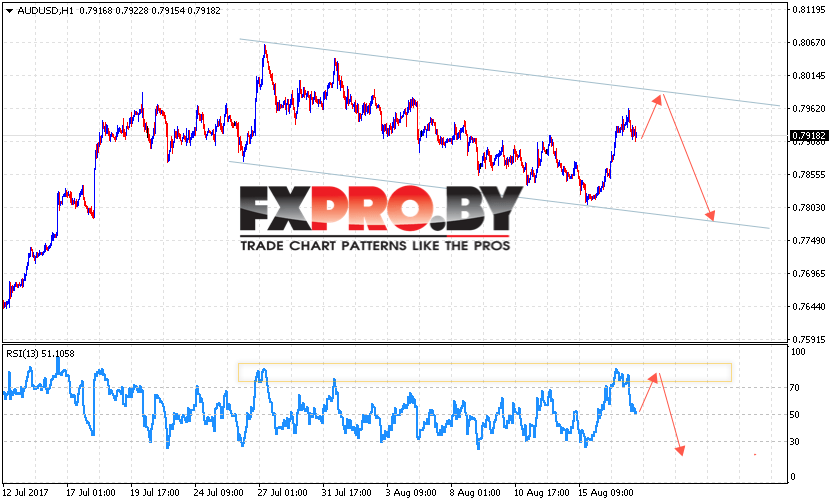
Task: Click the 27 Jul 01:00 time label
Action: 282,493
